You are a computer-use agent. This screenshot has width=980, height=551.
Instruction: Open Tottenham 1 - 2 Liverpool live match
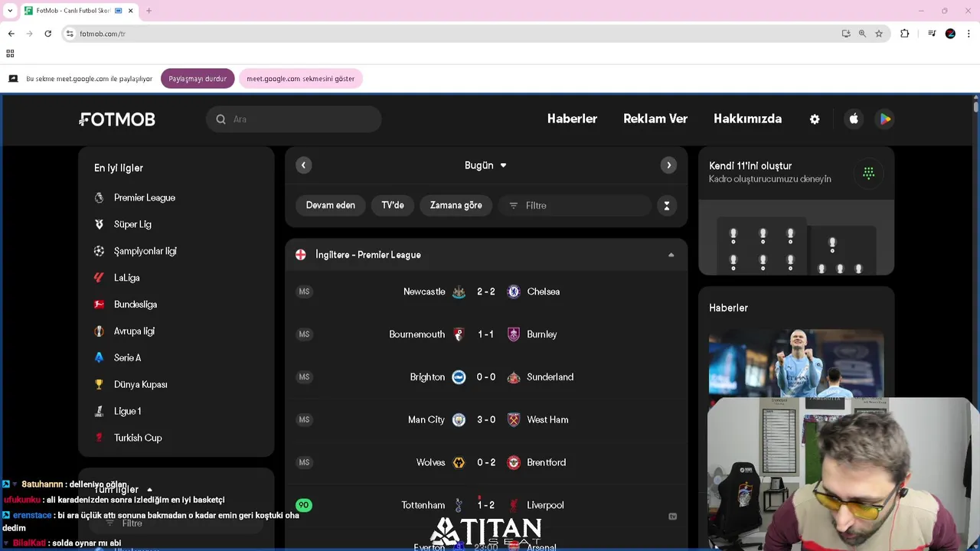point(486,505)
